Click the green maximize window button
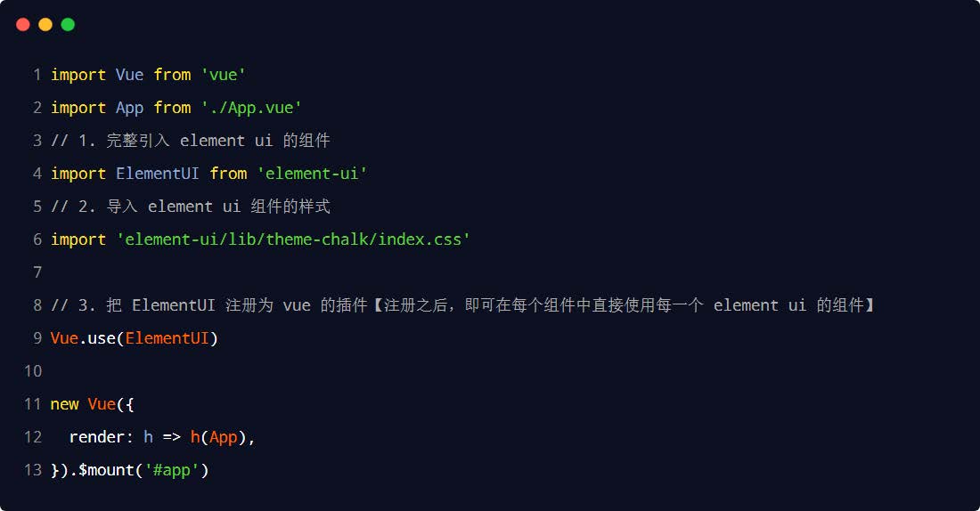980x511 pixels. tap(68, 24)
